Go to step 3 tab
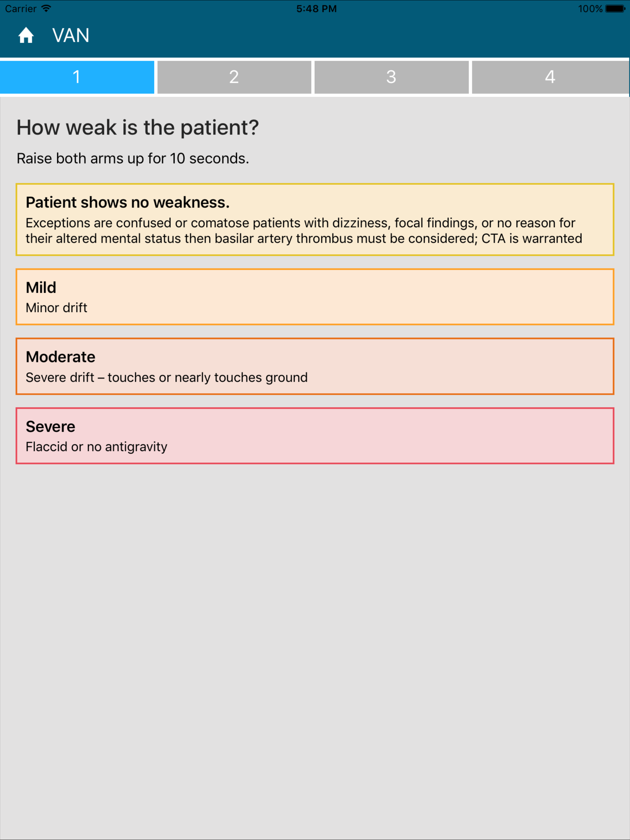 coord(391,77)
